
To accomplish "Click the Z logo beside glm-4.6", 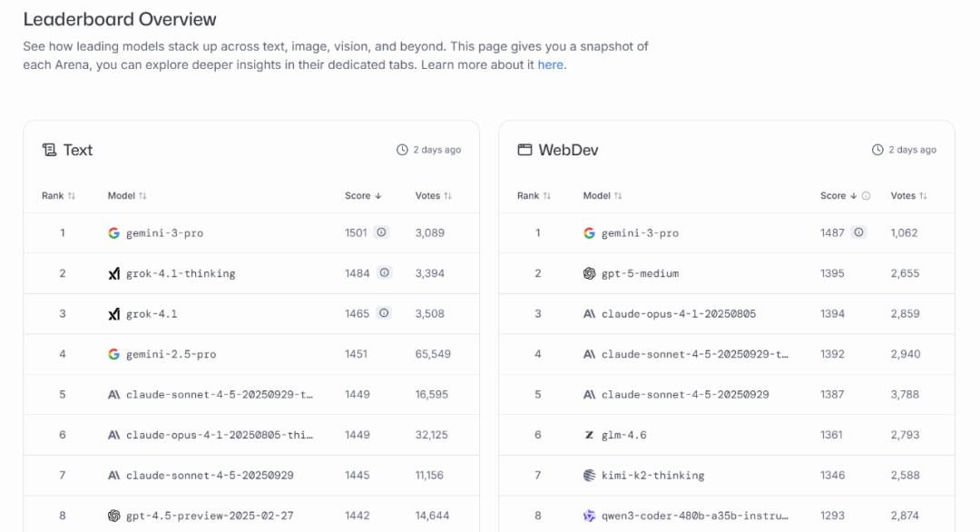I will tap(589, 435).
